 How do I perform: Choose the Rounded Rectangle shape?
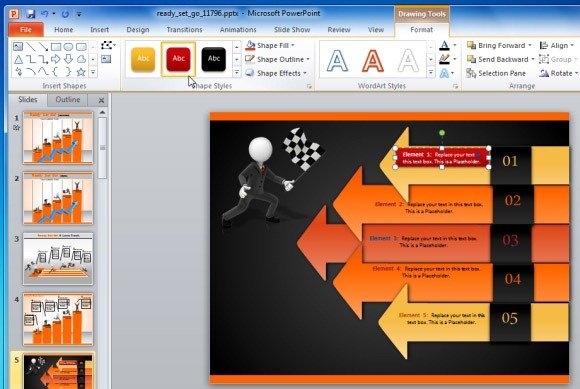[x=81, y=47]
